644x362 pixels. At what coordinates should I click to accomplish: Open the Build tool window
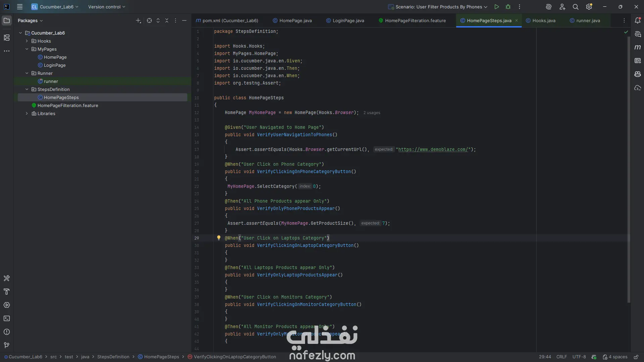point(7,292)
